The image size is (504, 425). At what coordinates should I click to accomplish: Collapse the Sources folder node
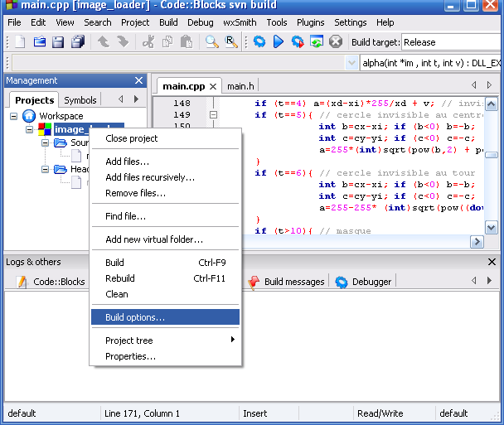(45, 142)
